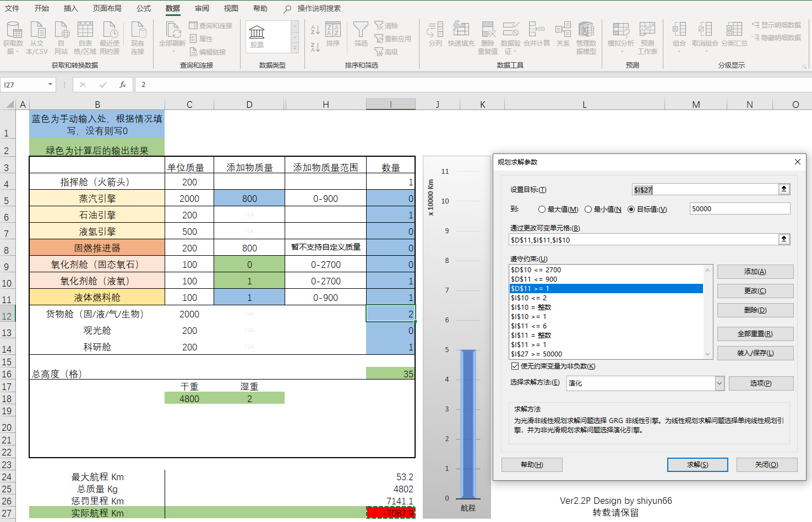Click Remove Duplicates (删除重复值)
This screenshot has width=812, height=522.
[488, 38]
